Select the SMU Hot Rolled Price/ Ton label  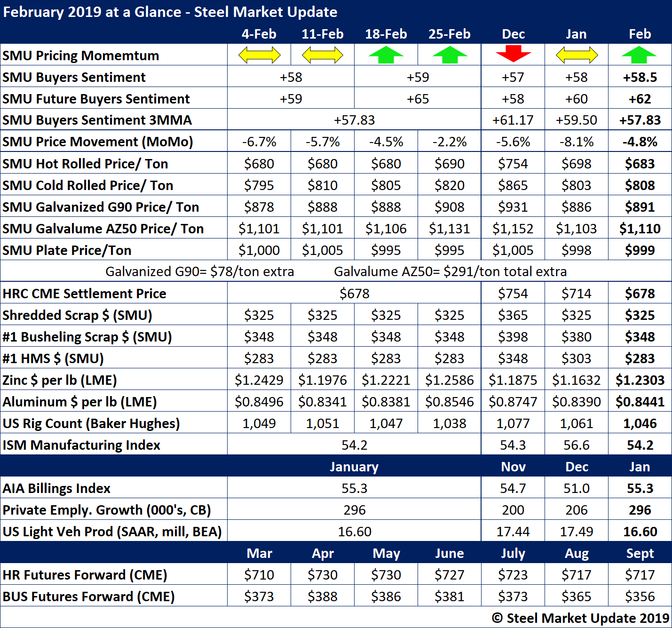[x=85, y=164]
